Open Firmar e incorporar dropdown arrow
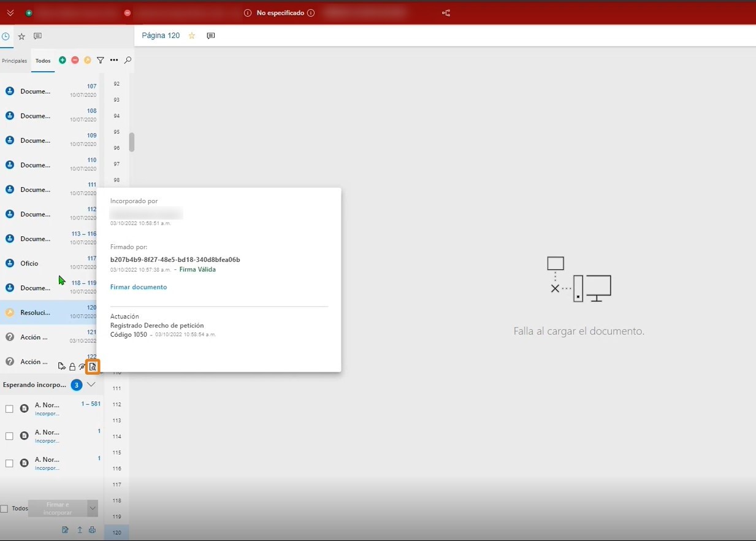 [93, 508]
